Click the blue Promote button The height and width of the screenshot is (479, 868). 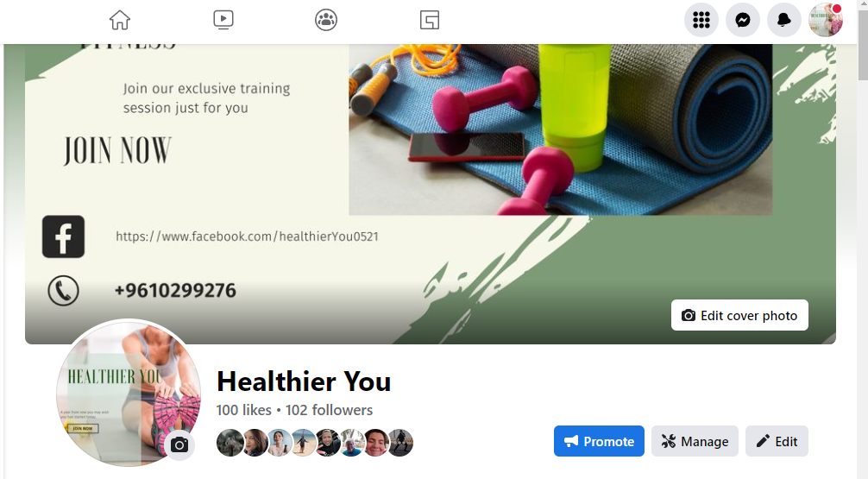pos(599,441)
